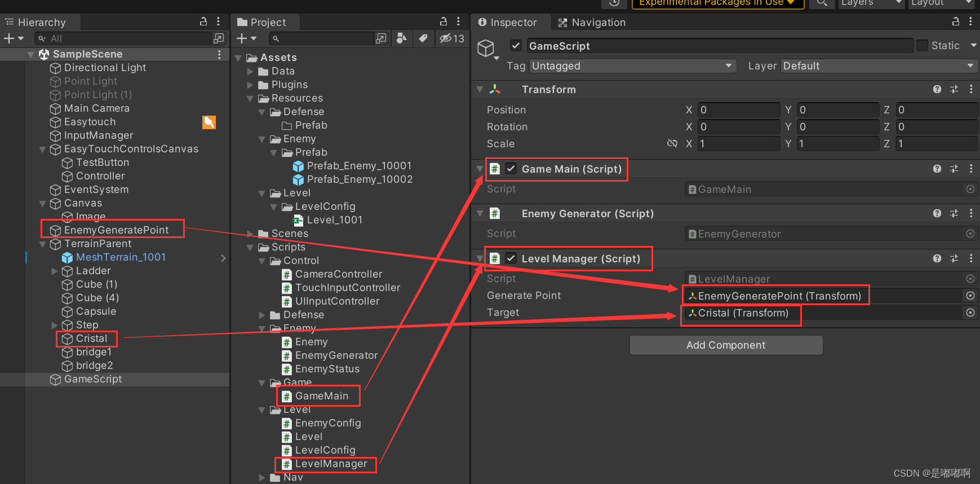980x484 pixels.
Task: Disable the Game Main script checkbox
Action: click(x=511, y=168)
